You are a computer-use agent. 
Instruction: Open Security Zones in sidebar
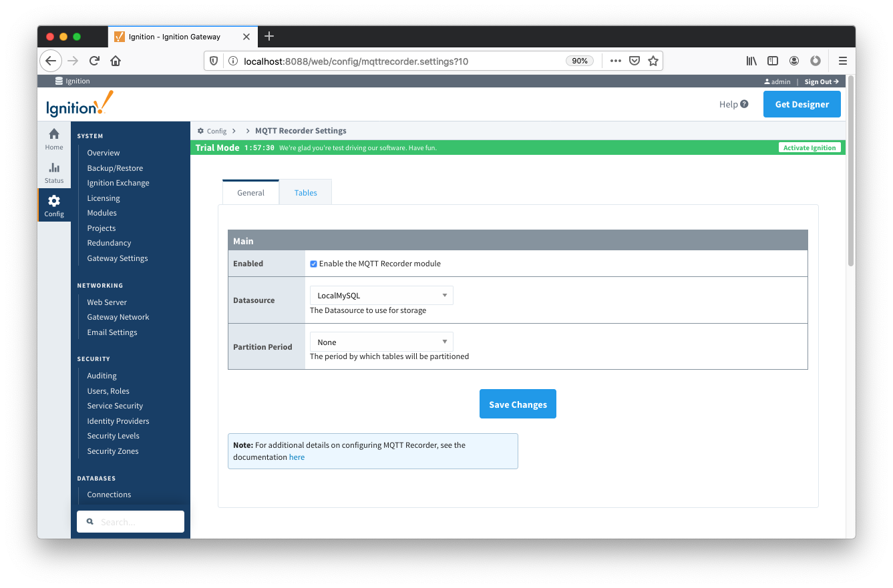[x=113, y=451]
